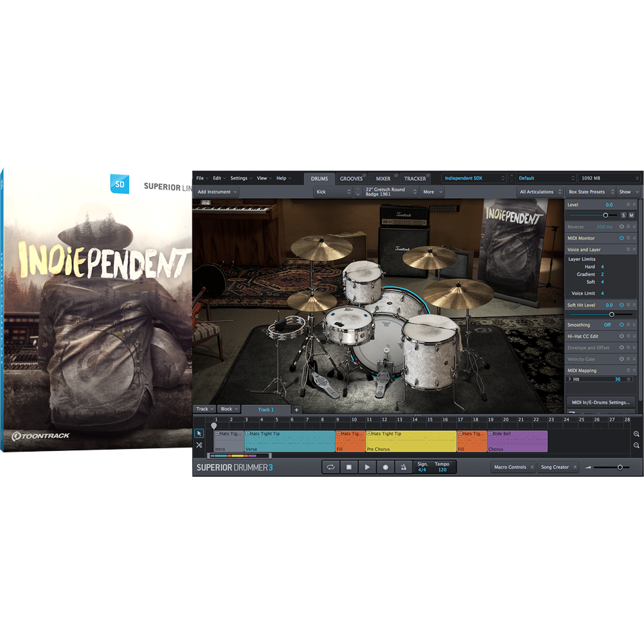Expand the Hit row in MIDI Mapping
Screen dimensions: 644x644
click(570, 379)
